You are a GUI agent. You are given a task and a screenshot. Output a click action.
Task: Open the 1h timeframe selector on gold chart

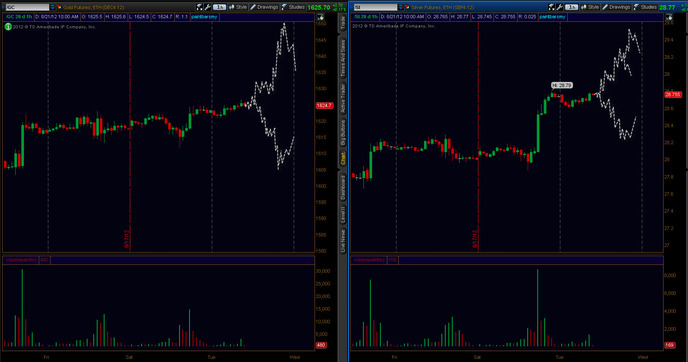[x=219, y=7]
